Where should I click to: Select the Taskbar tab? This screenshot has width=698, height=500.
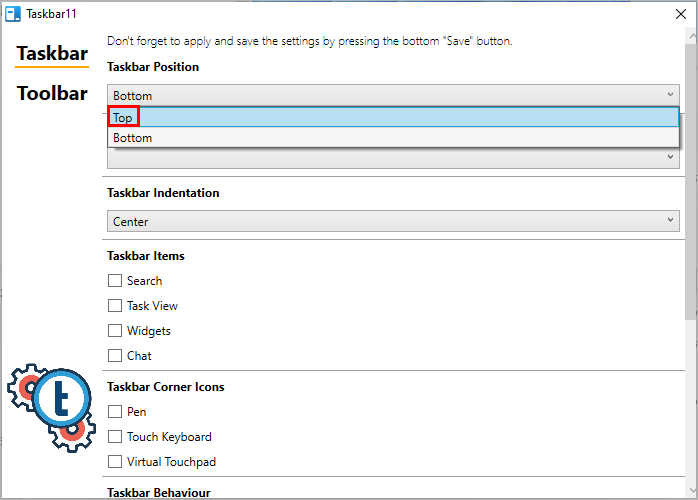(x=52, y=54)
